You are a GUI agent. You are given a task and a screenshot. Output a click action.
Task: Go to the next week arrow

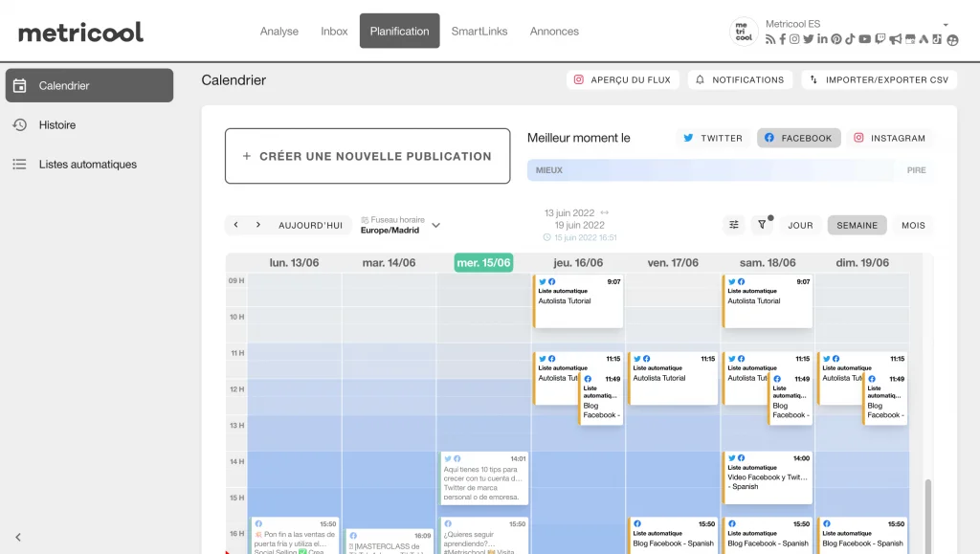[x=258, y=225]
